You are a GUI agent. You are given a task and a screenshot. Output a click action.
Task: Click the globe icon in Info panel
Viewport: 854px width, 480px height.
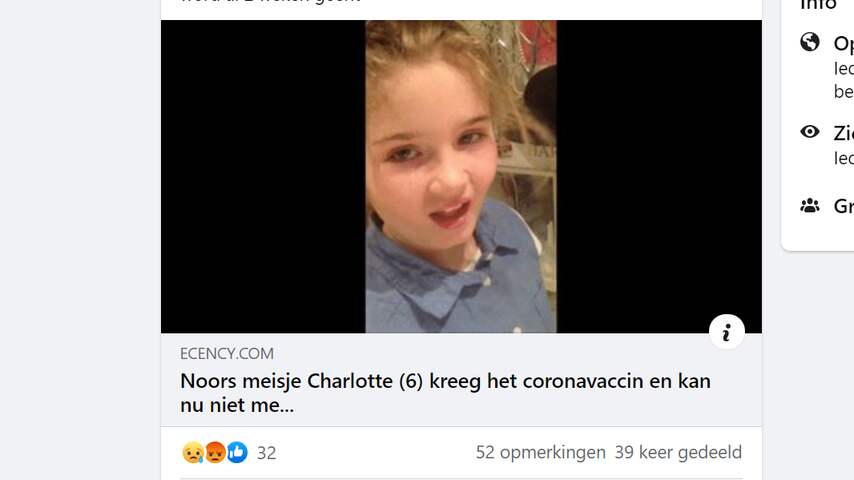(x=810, y=42)
